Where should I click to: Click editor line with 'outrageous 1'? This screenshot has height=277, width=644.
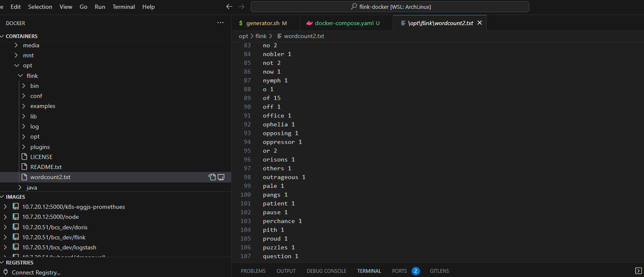(284, 177)
